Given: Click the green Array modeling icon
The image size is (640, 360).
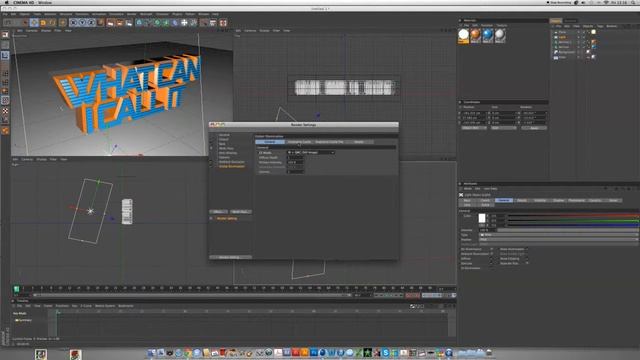Looking at the screenshot, I should (x=166, y=23).
